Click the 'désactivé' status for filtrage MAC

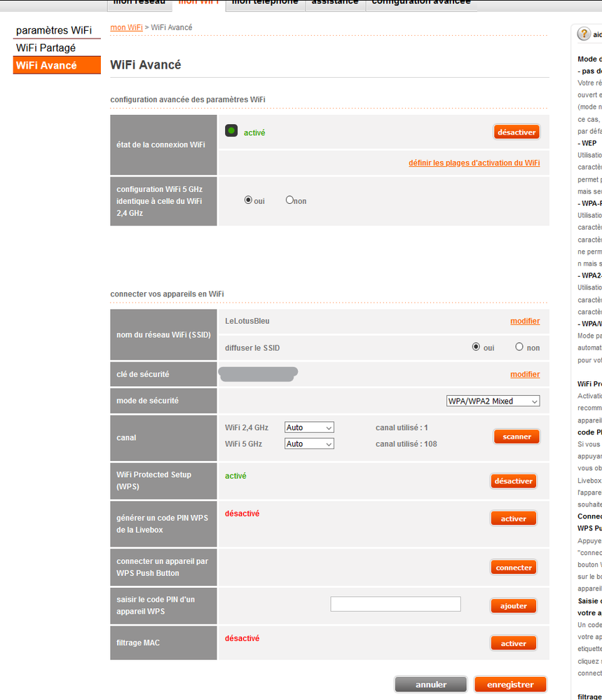click(242, 638)
